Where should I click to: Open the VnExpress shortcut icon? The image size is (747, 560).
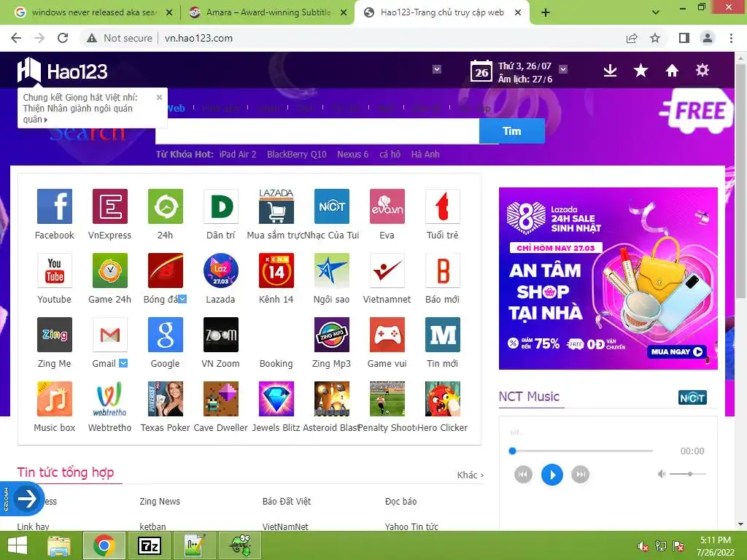point(110,206)
